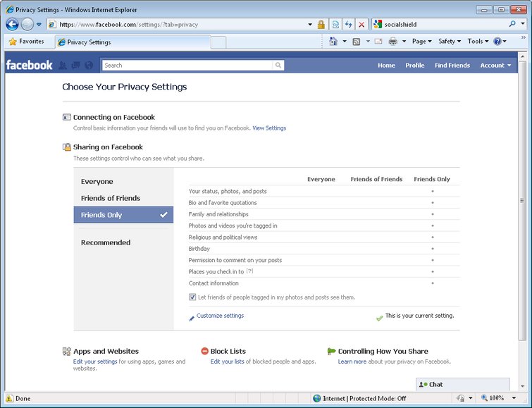Click the Block Lists red icon
The image size is (532, 408).
(204, 351)
